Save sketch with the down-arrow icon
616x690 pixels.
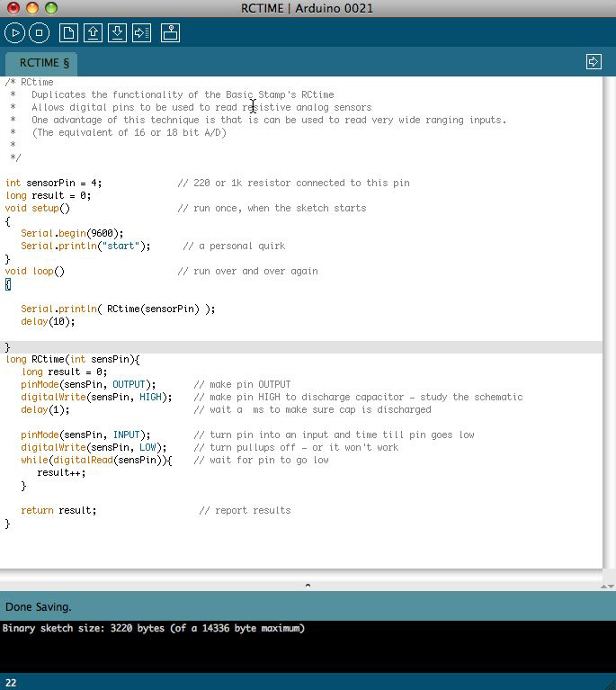coord(117,33)
